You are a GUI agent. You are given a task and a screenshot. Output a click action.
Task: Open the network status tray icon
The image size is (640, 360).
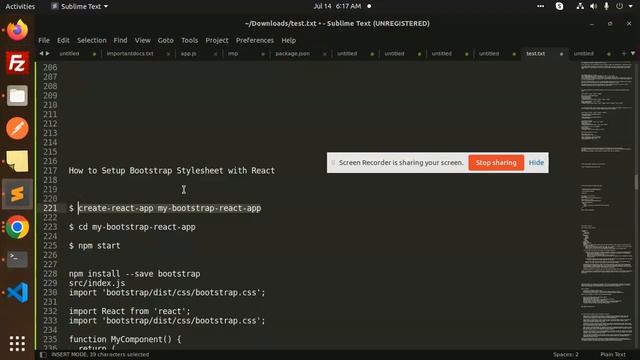580,6
